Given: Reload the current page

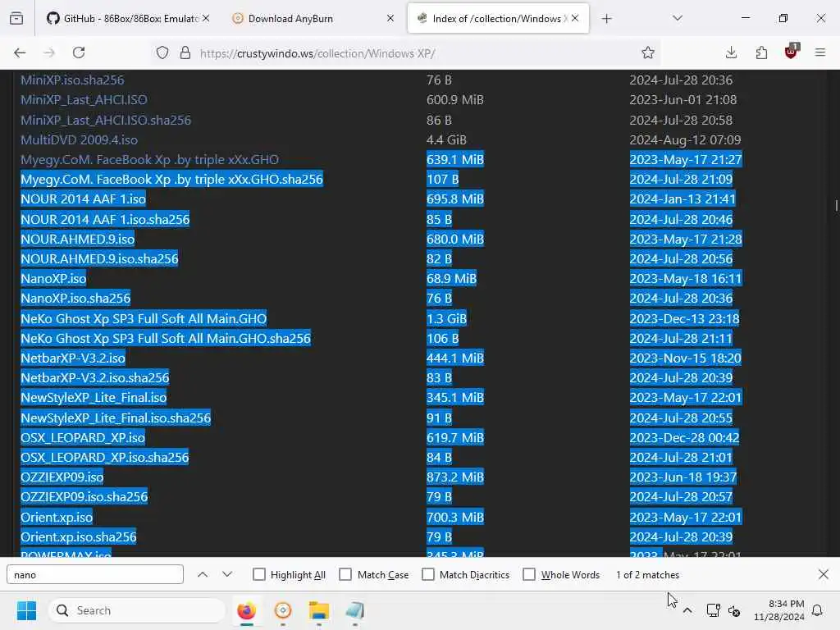Looking at the screenshot, I should pos(79,52).
